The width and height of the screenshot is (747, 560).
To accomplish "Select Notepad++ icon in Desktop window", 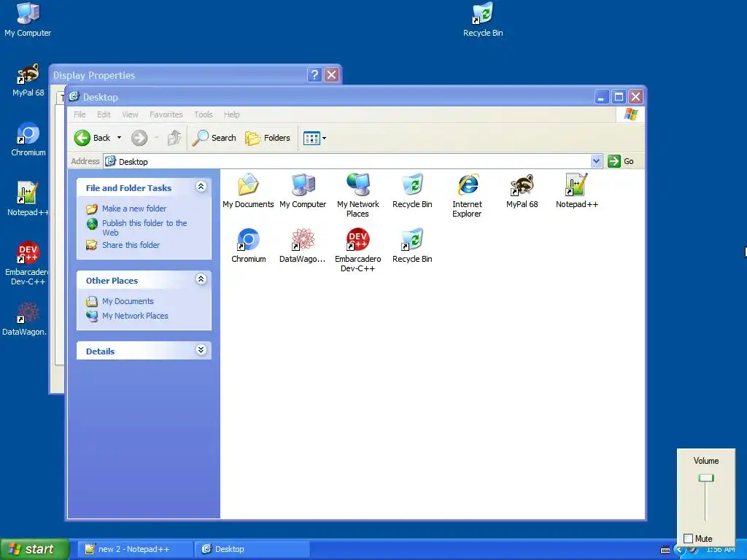I will pos(576,190).
